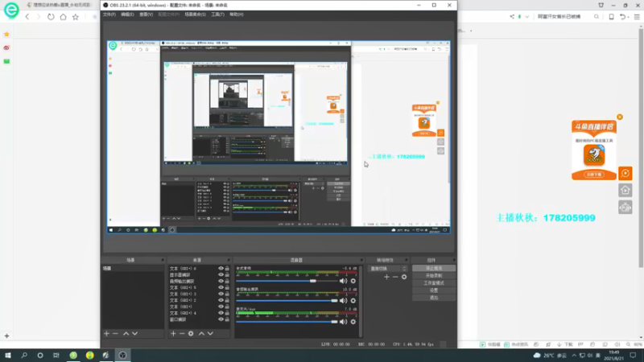The height and width of the screenshot is (362, 644).
Task: Mute the 音频输出捕获 mixer channel
Action: (344, 301)
